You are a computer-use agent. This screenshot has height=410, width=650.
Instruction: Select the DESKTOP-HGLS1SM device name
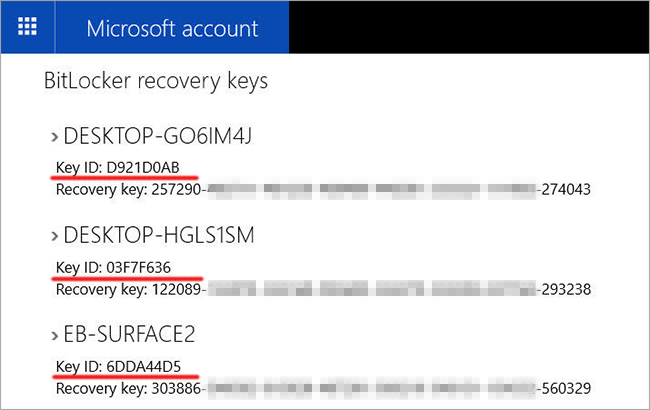pos(159,235)
